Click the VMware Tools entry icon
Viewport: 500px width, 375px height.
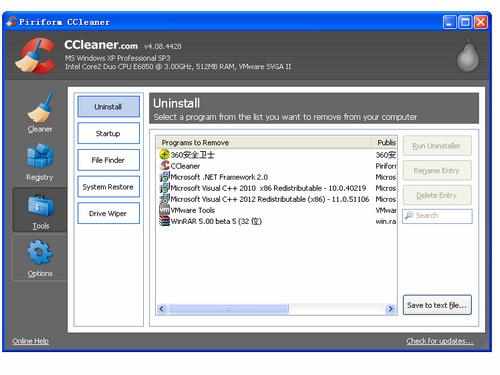165,210
